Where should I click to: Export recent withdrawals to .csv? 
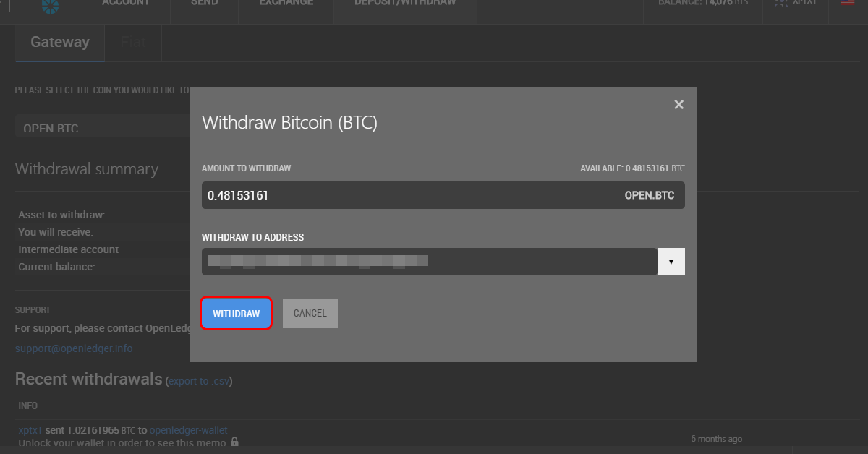click(199, 381)
